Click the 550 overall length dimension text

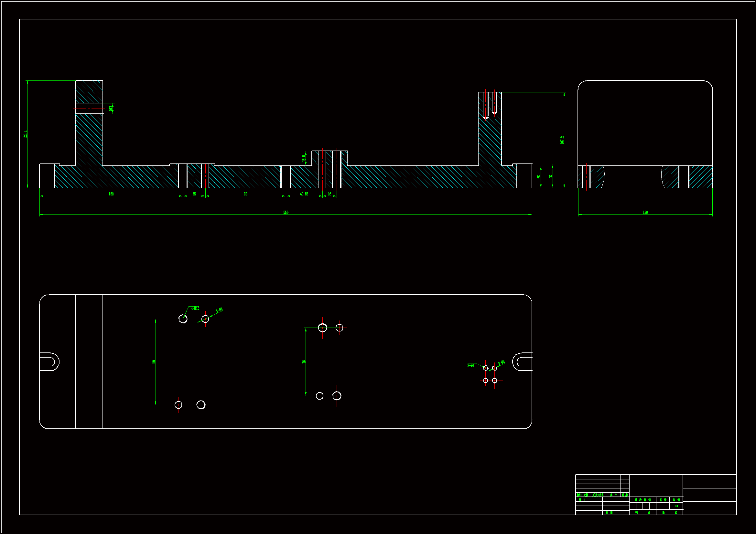click(x=286, y=213)
